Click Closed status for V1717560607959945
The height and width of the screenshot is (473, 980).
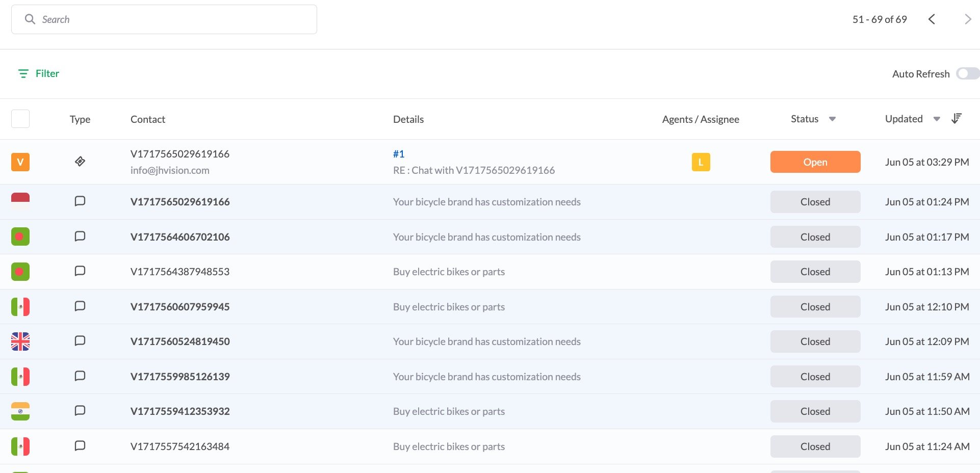[815, 307]
